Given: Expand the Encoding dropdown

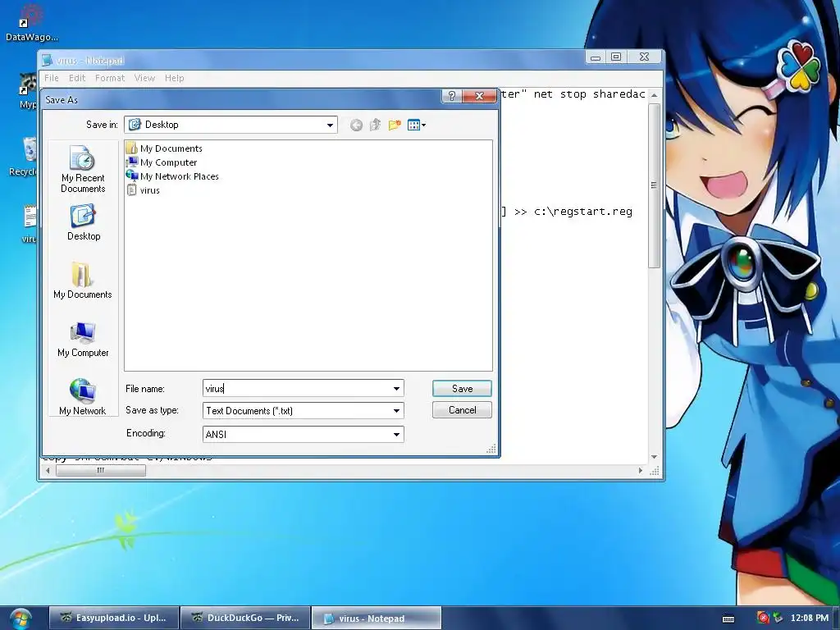Looking at the screenshot, I should pyautogui.click(x=396, y=435).
